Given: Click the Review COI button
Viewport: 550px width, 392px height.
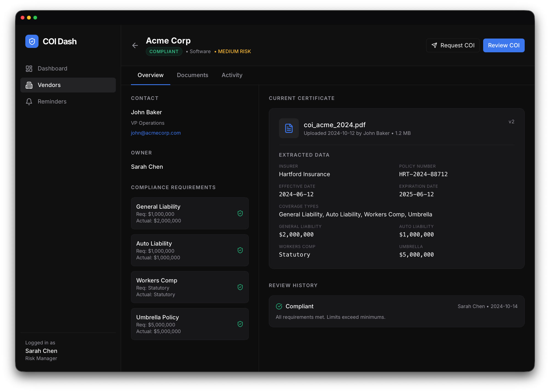Looking at the screenshot, I should coord(504,45).
